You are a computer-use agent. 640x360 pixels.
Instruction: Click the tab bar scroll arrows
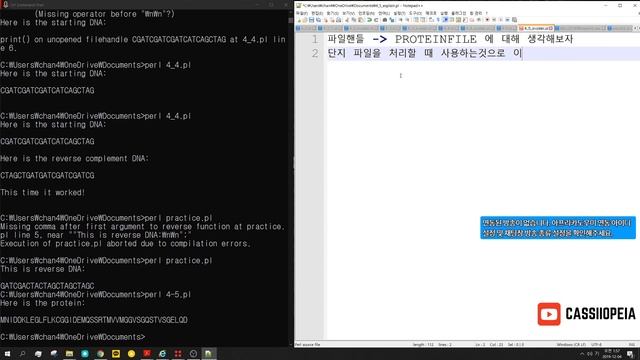636,28
